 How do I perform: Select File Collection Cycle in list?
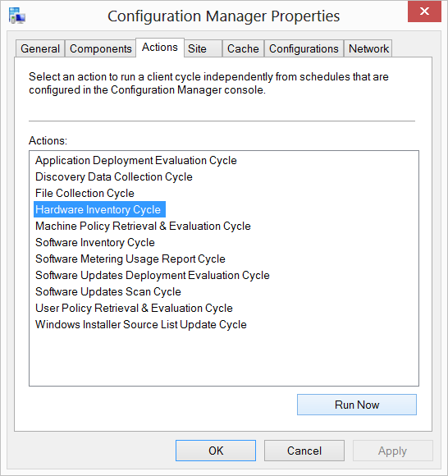(x=85, y=193)
